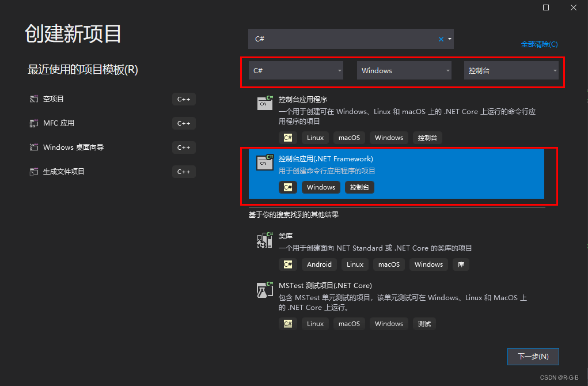Click Windows tag under MSTest 测试项目
Viewport: 588px width, 386px height.
point(389,324)
